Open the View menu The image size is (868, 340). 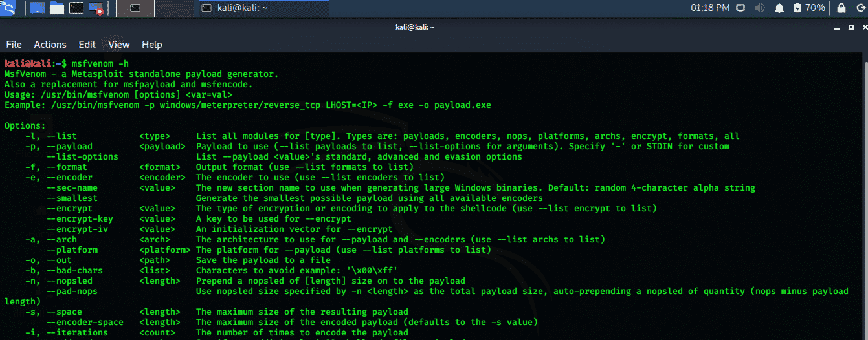coord(119,44)
